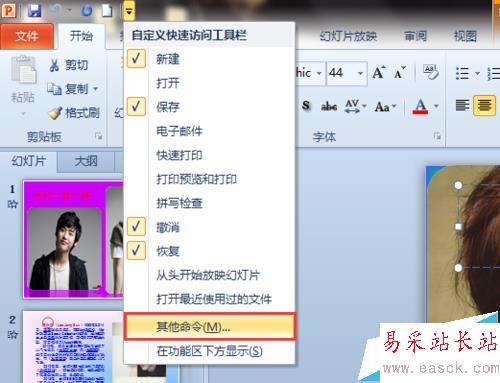Toggle text shadow S icon
This screenshot has height=383, width=500.
306,106
